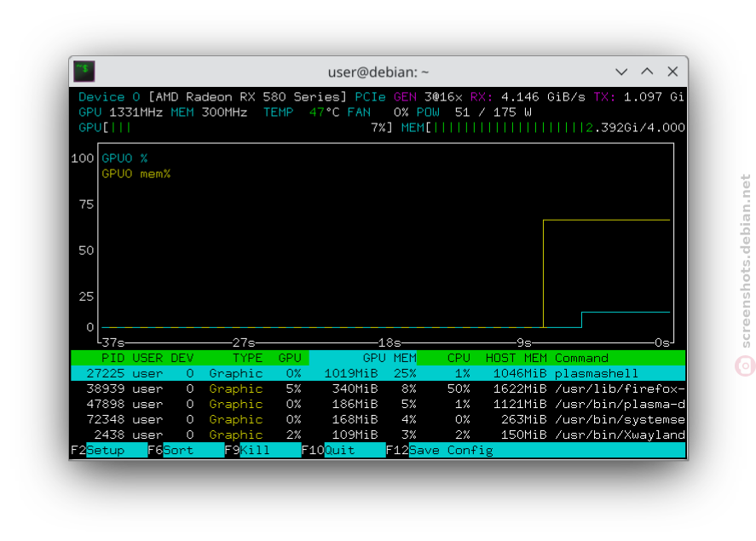Click the HOST MEM column header
Viewport: 756px width, 541px height.
click(x=517, y=358)
